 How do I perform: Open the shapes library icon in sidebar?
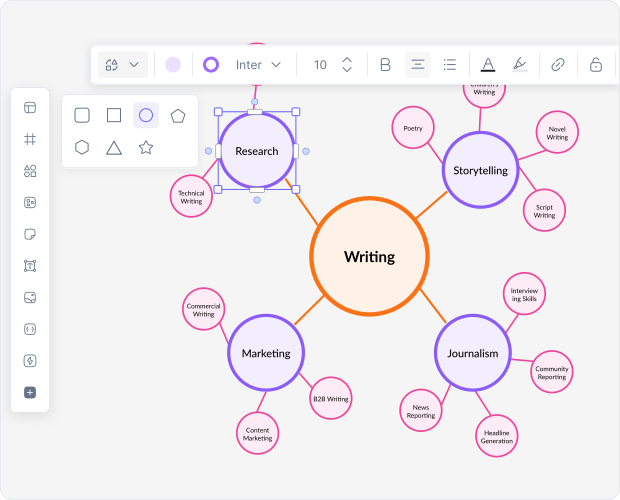pos(30,171)
